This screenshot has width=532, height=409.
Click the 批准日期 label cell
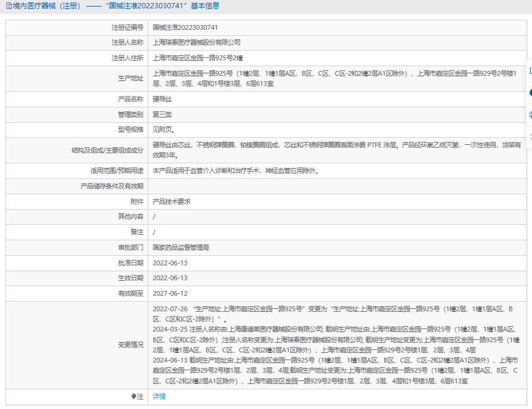77,263
